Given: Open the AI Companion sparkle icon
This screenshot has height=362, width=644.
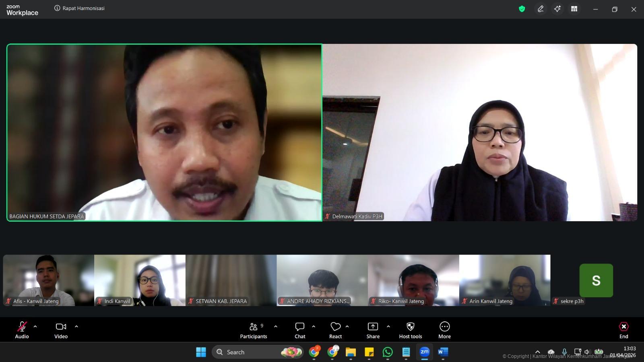Looking at the screenshot, I should coord(557,9).
